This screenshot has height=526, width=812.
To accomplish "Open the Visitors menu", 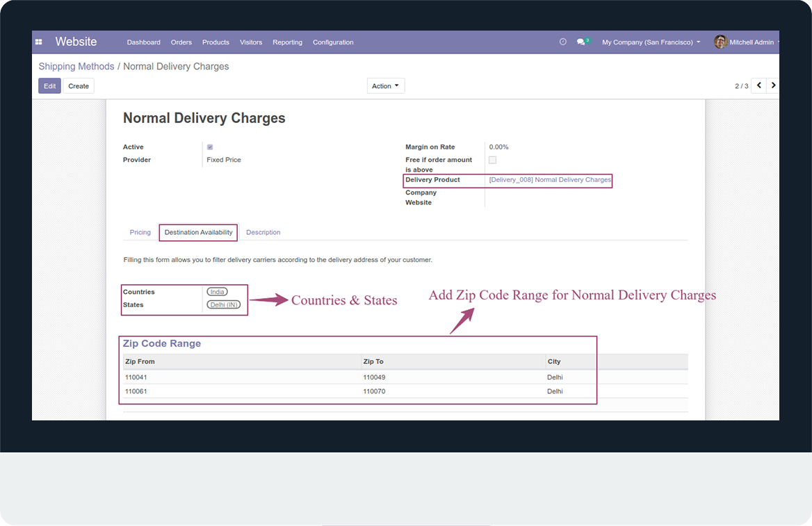I will [x=251, y=42].
